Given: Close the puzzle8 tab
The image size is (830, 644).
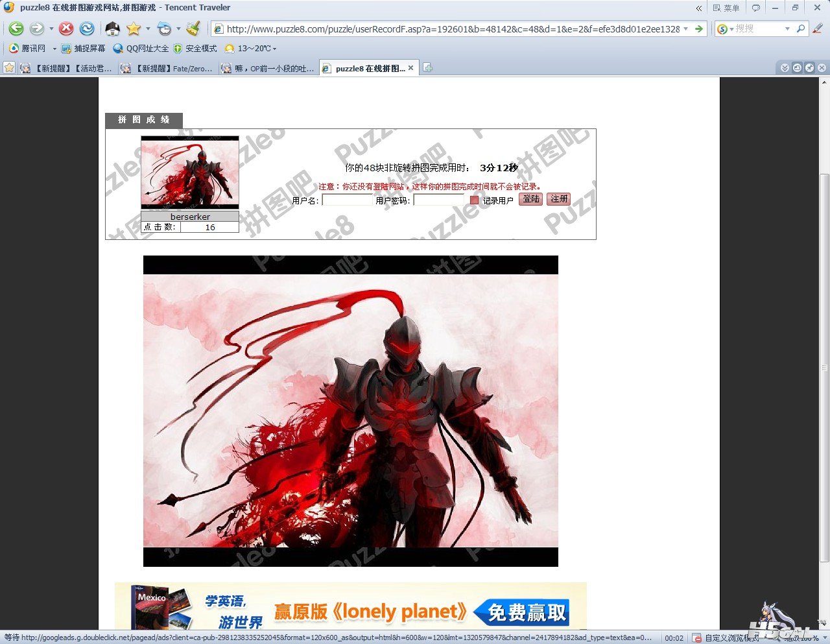Looking at the screenshot, I should pos(410,68).
